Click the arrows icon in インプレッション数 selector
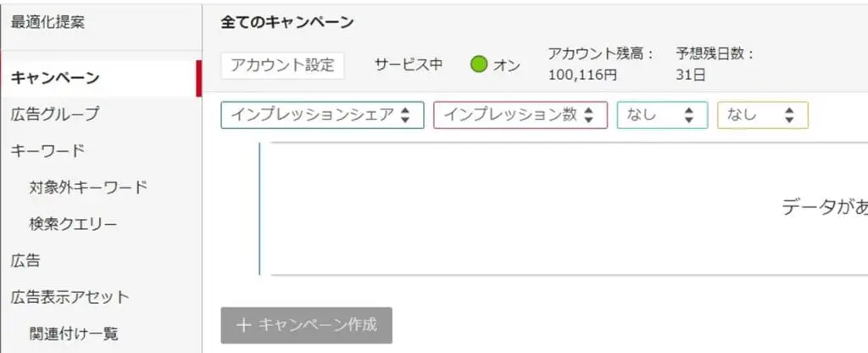Viewport: 868px width, 353px height. pos(588,115)
